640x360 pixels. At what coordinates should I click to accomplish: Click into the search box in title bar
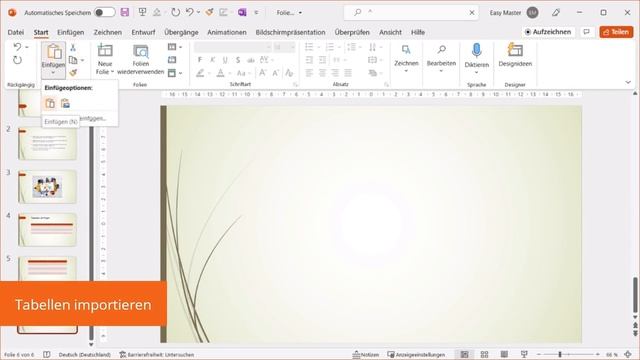click(410, 12)
